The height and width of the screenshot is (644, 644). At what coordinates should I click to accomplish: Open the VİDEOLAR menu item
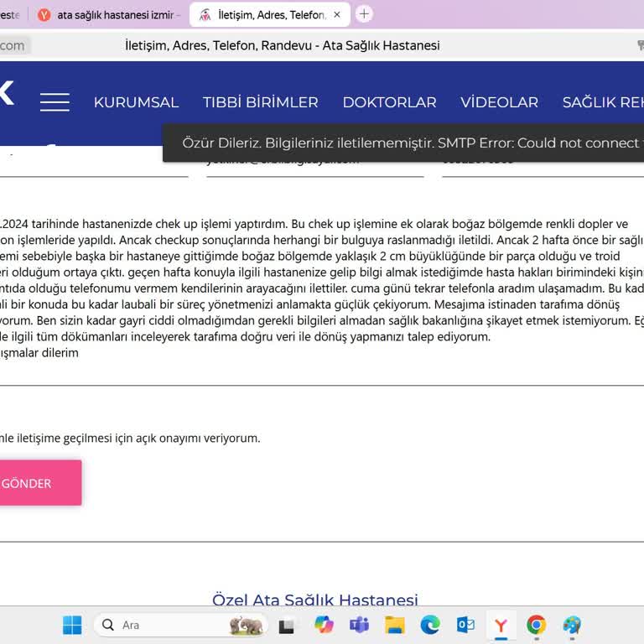coord(499,102)
